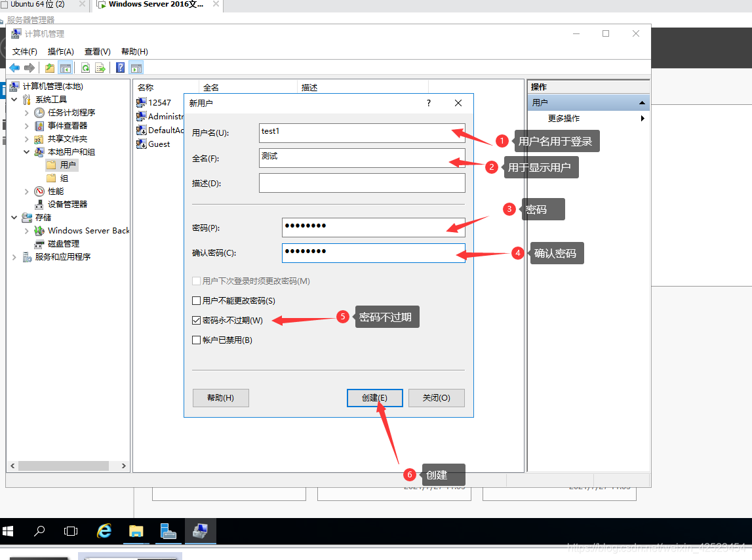
Task: Uncheck 密码永不过期 checkbox
Action: 196,321
